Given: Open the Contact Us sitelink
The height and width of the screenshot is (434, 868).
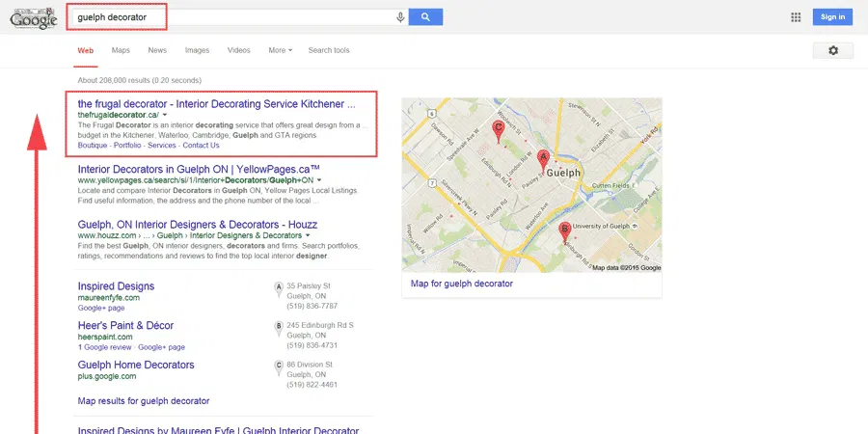Looking at the screenshot, I should tap(201, 146).
